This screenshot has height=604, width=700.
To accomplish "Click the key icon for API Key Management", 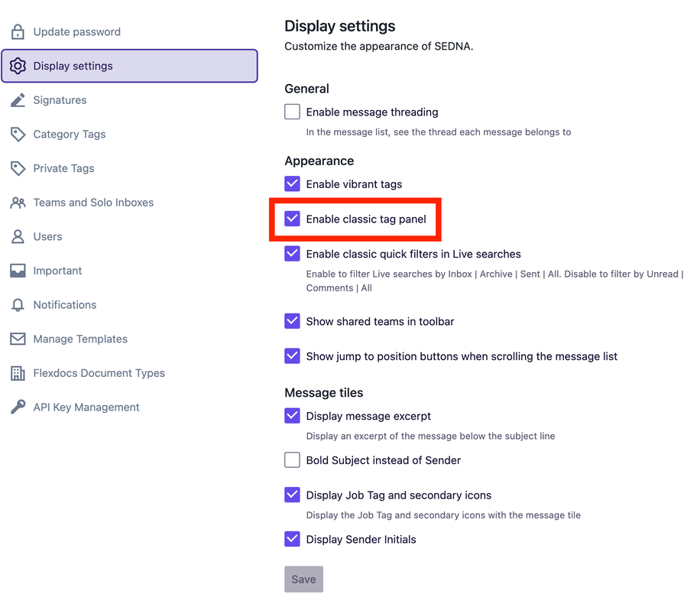I will coord(18,407).
